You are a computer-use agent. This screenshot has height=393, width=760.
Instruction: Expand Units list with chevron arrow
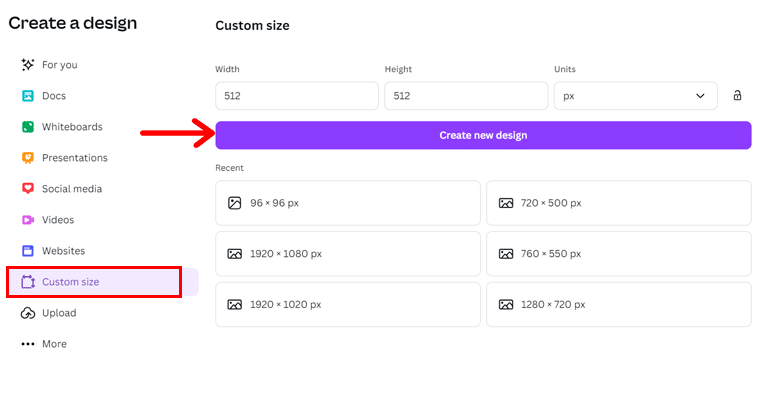[700, 96]
